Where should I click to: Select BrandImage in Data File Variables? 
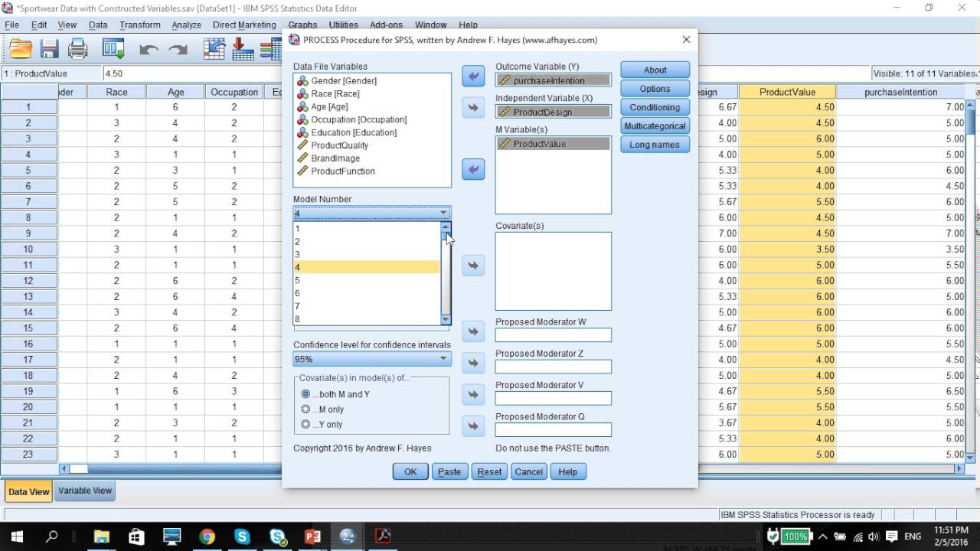click(335, 158)
